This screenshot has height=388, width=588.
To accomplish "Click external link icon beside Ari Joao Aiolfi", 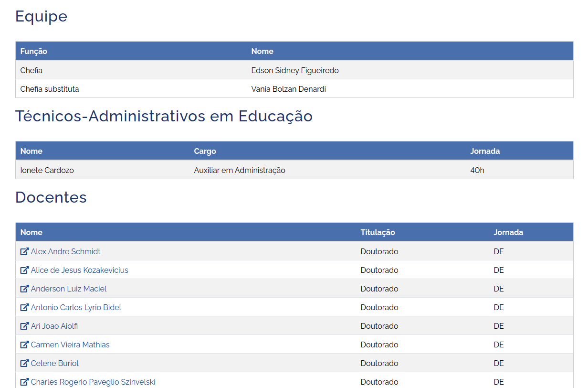I will (x=24, y=326).
